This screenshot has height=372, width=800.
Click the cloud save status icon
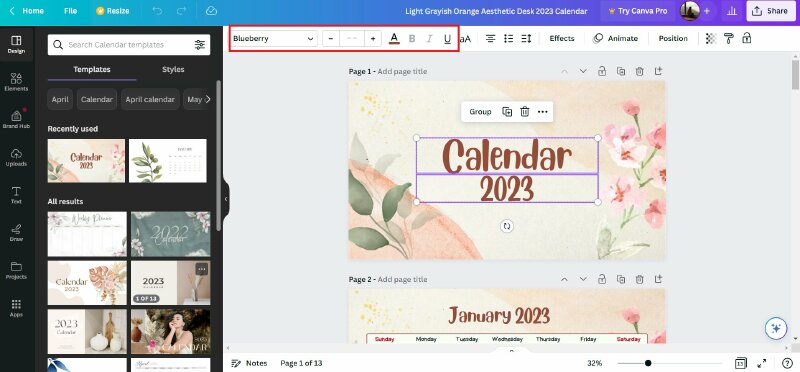click(211, 11)
